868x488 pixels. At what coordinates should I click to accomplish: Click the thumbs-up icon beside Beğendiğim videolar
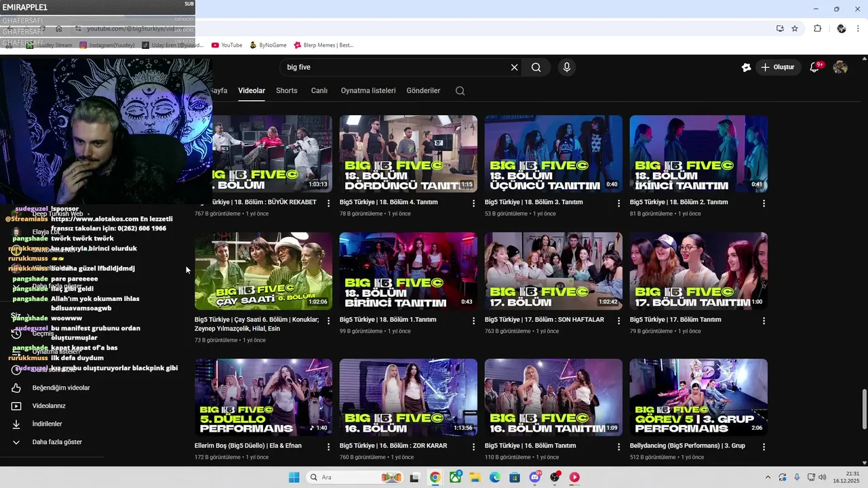point(16,388)
